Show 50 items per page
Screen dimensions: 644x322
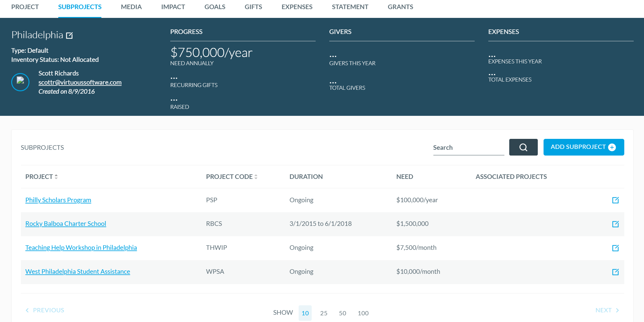click(x=343, y=313)
